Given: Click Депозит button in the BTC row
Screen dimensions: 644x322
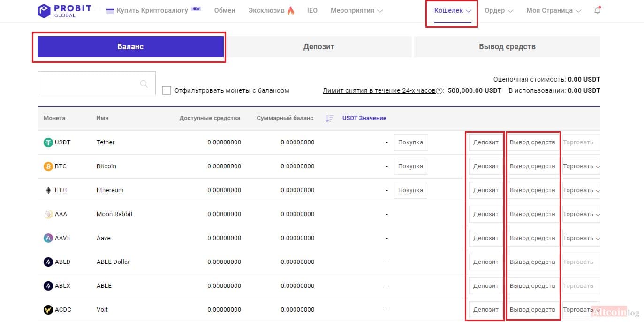Looking at the screenshot, I should click(486, 166).
